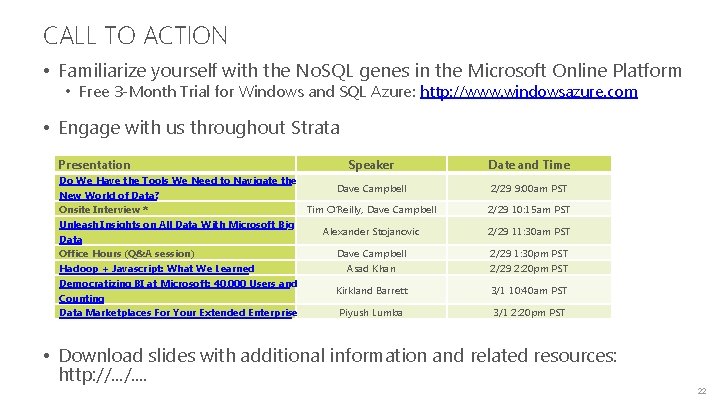Select the "Speaker" column header

(371, 164)
